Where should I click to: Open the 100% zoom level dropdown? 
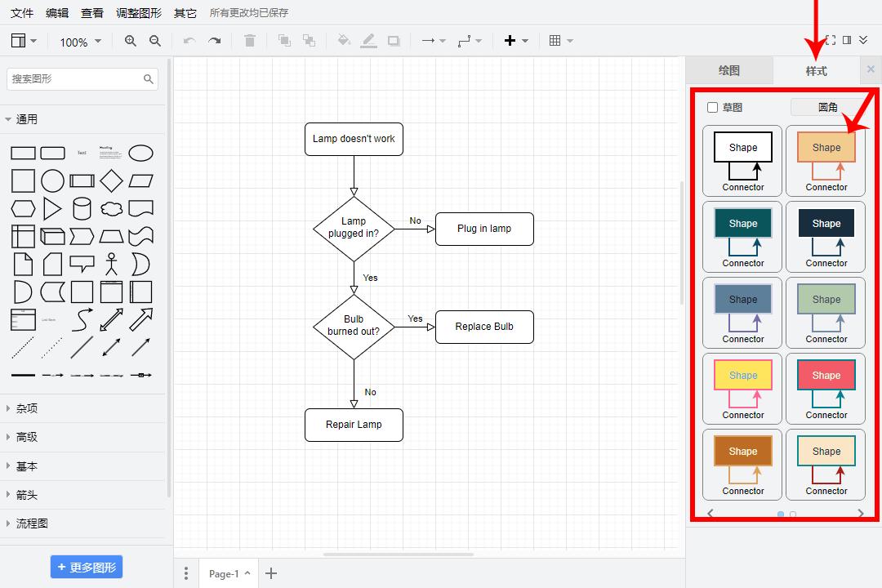(80, 42)
